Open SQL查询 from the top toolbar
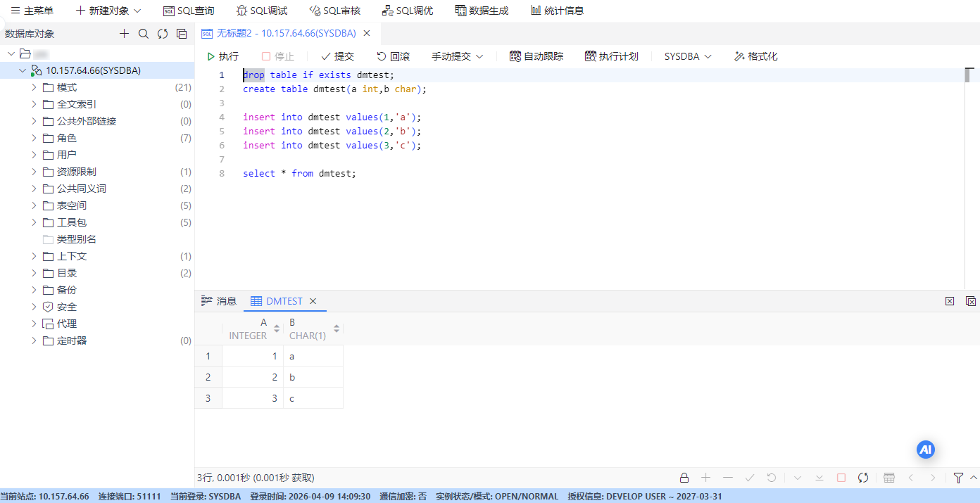 [189, 11]
